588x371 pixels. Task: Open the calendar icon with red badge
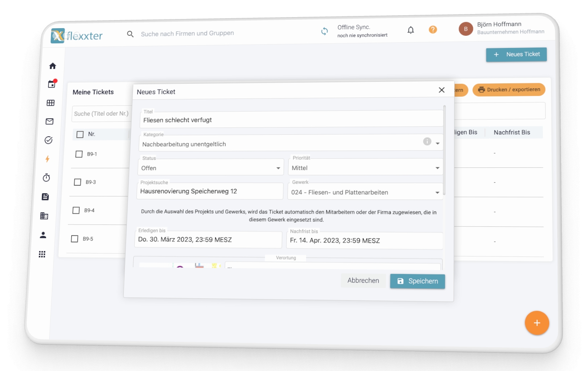(x=52, y=84)
